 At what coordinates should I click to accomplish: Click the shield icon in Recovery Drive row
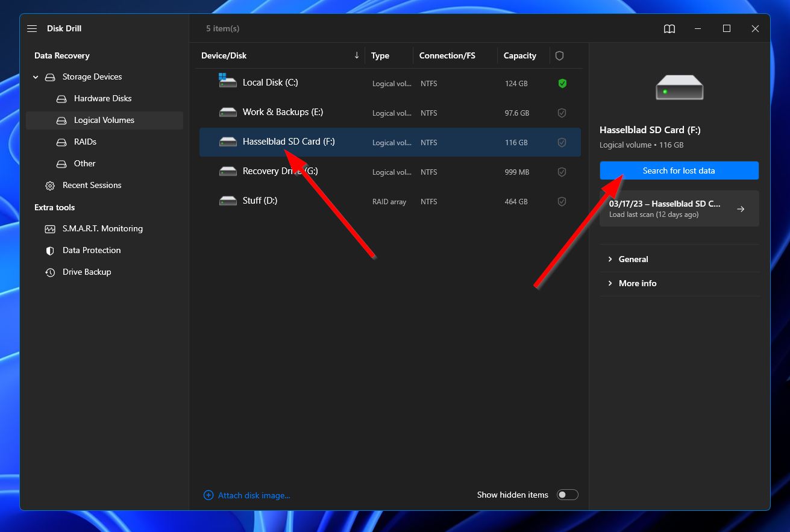point(562,172)
